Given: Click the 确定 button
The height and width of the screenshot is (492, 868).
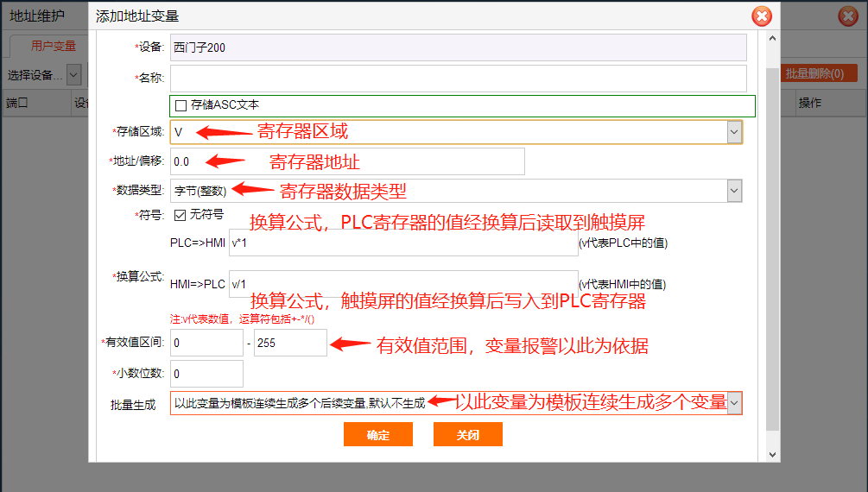Looking at the screenshot, I should coord(377,434).
